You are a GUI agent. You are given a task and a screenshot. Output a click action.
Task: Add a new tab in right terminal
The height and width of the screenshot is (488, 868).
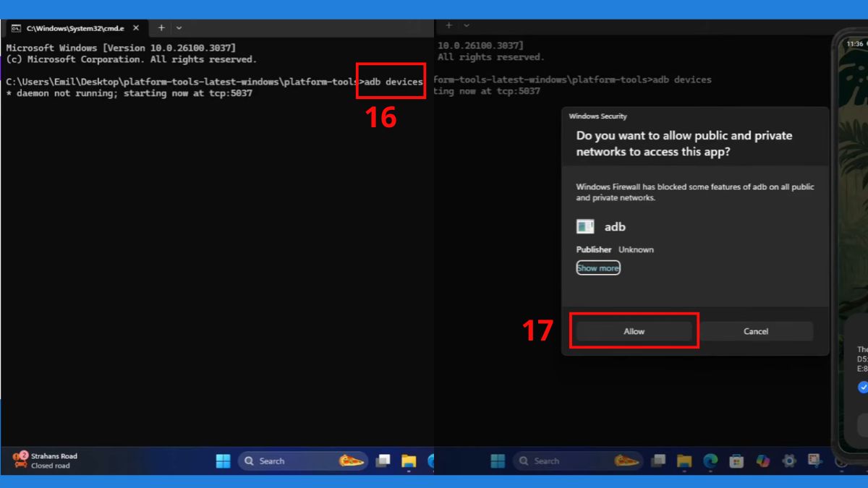448,25
